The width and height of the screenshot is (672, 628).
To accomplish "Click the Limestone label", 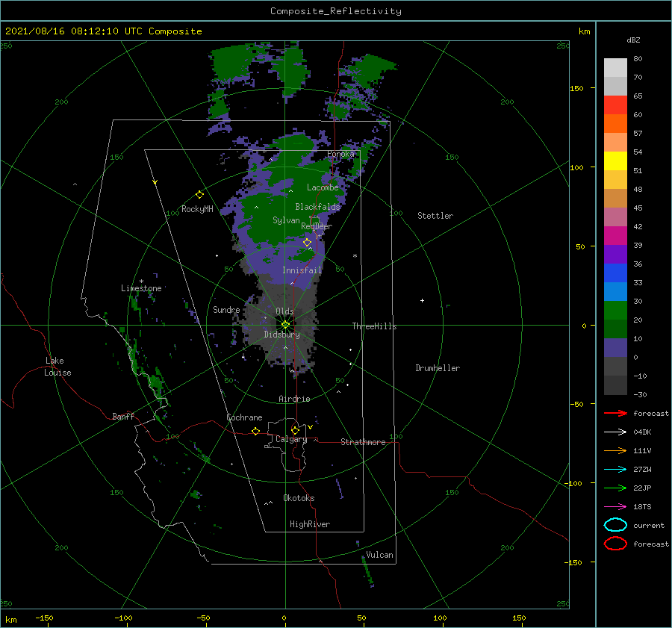I will pos(141,288).
